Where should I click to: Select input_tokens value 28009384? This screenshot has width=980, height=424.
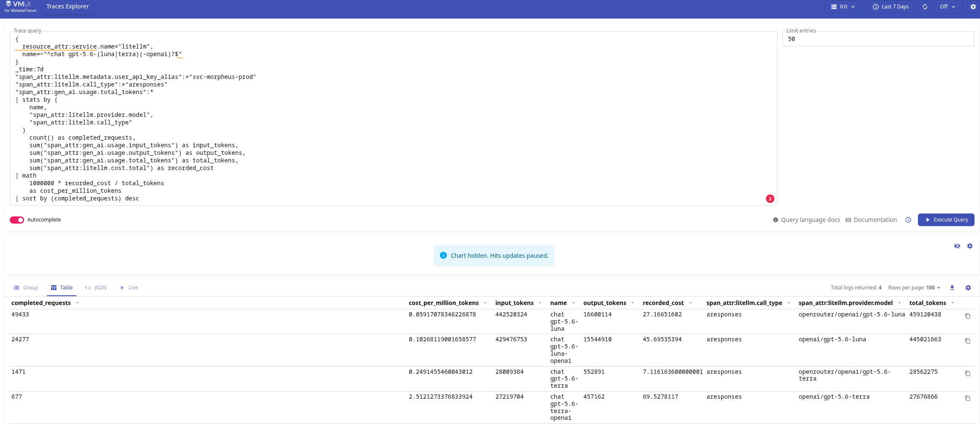[x=509, y=372]
